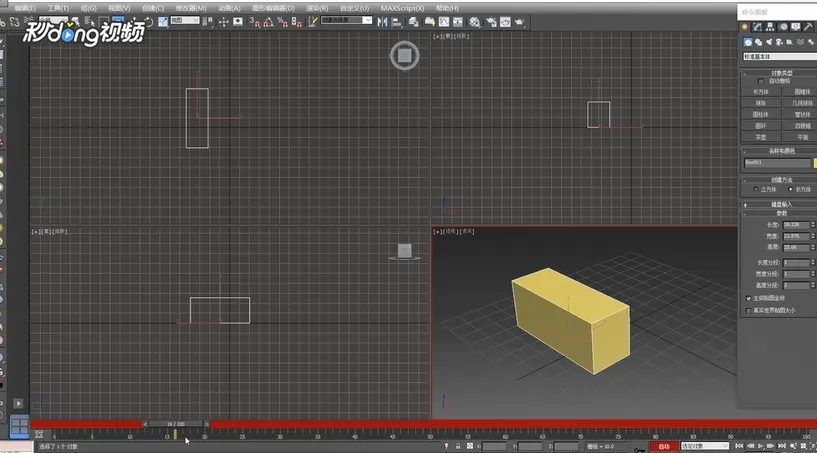Choose the Select and Scale tool
This screenshot has width=817, height=453.
(x=163, y=22)
